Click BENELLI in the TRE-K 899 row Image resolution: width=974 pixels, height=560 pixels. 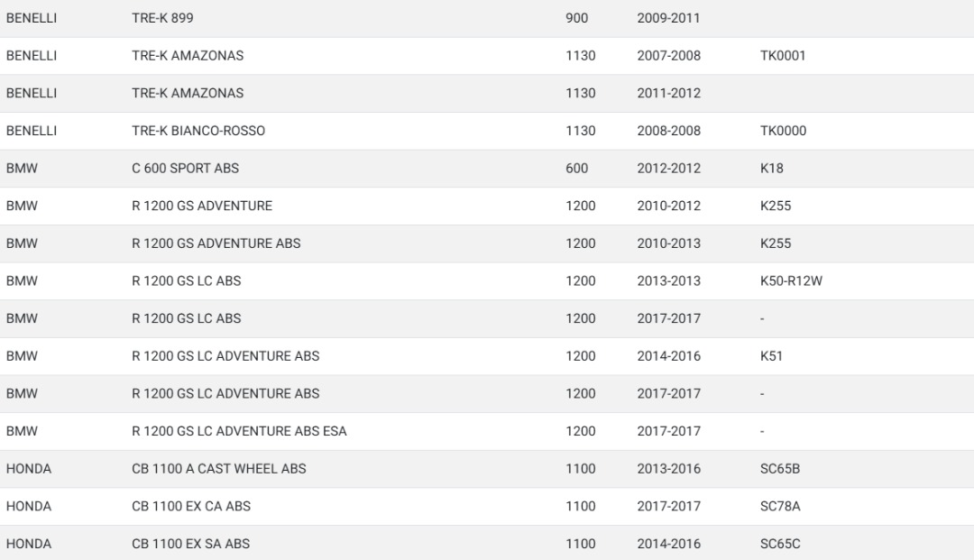pos(31,18)
